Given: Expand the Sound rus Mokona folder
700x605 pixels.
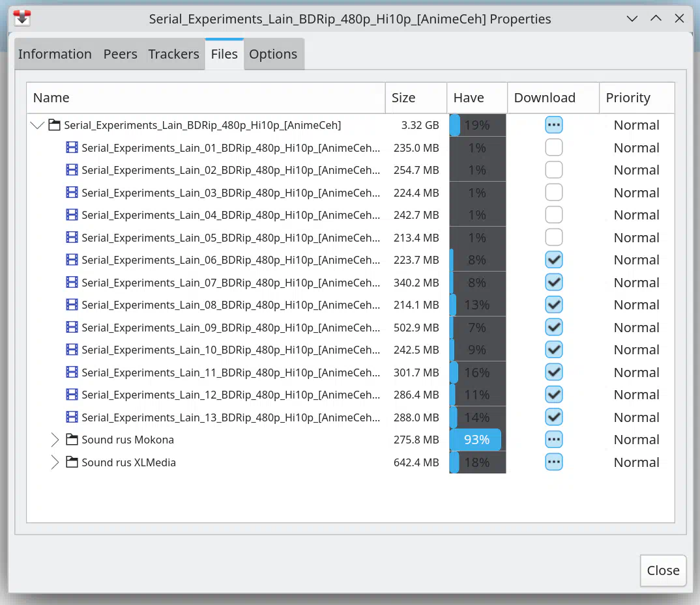Looking at the screenshot, I should tap(55, 440).
